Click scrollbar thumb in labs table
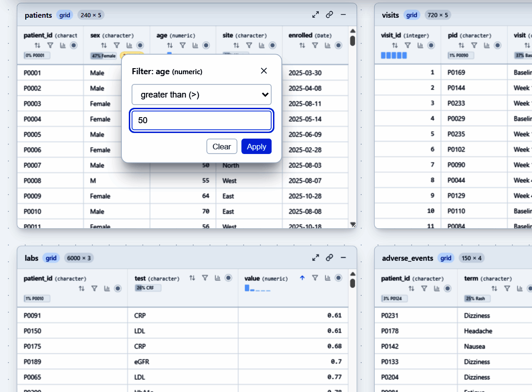The width and height of the screenshot is (532, 392). coord(352,283)
